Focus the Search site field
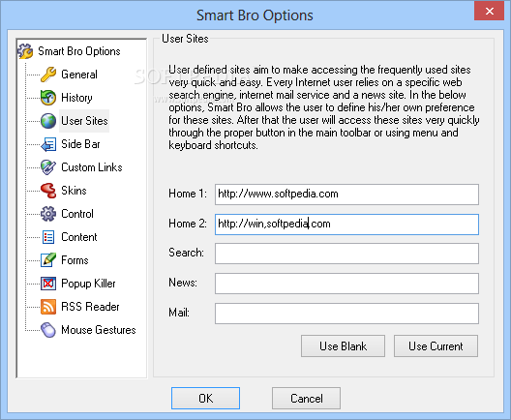The width and height of the screenshot is (511, 420). pos(346,254)
